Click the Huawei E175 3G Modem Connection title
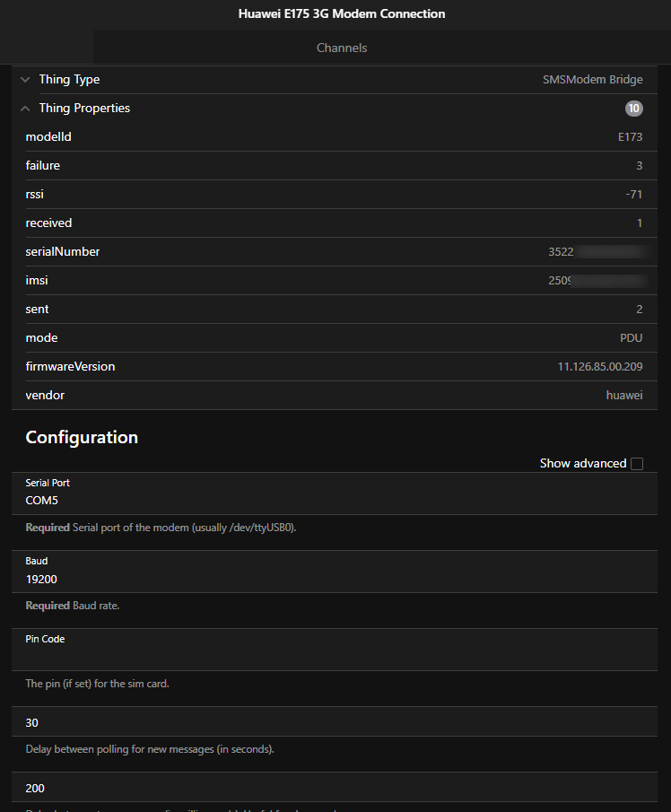671x812 pixels. click(x=342, y=14)
